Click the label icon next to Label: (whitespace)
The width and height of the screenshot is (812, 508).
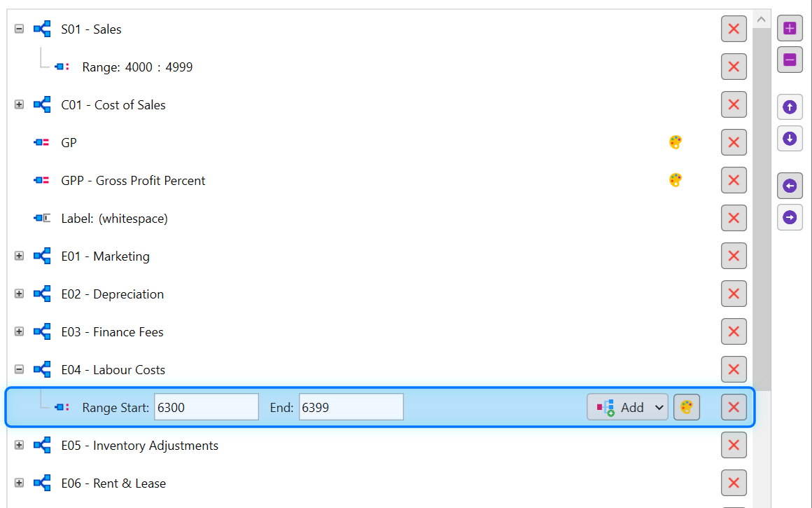click(x=42, y=218)
